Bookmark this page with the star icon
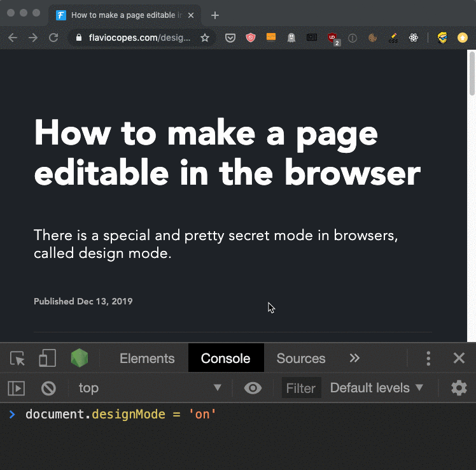This screenshot has height=470, width=476. pyautogui.click(x=205, y=38)
